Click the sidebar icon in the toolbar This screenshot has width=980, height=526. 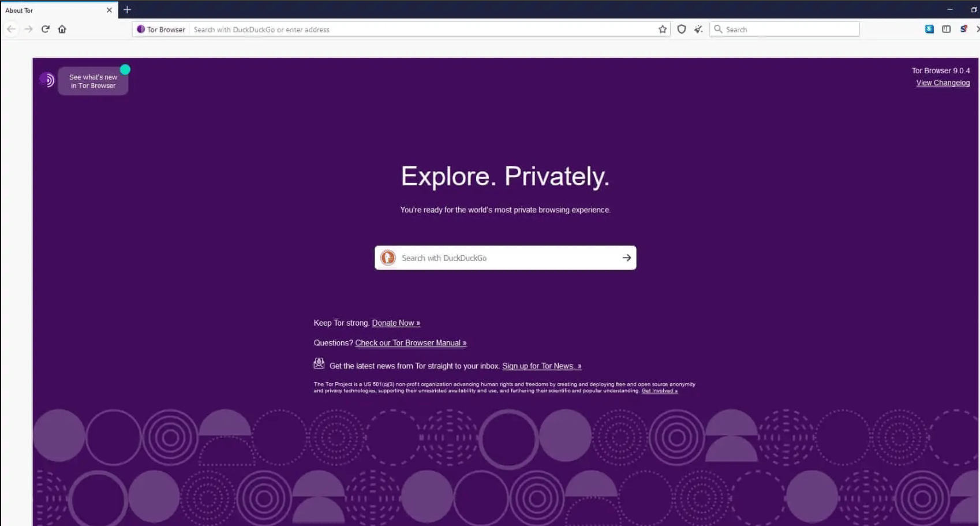point(946,29)
